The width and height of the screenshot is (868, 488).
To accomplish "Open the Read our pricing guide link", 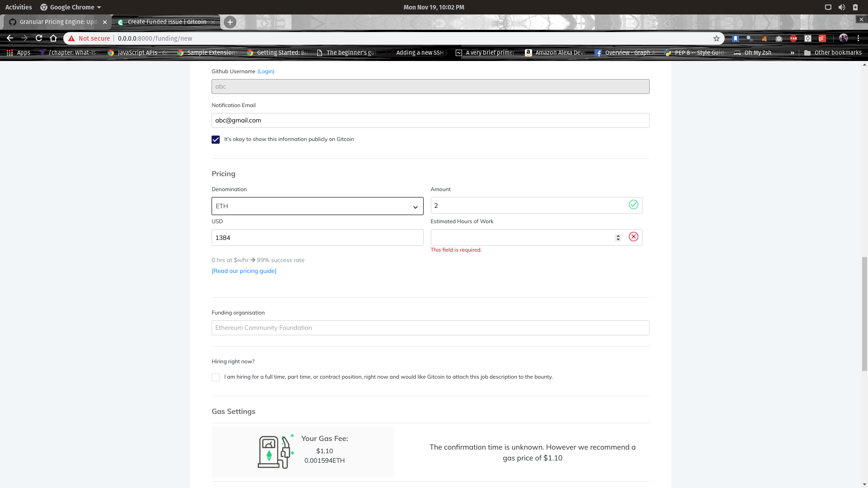I will (244, 271).
